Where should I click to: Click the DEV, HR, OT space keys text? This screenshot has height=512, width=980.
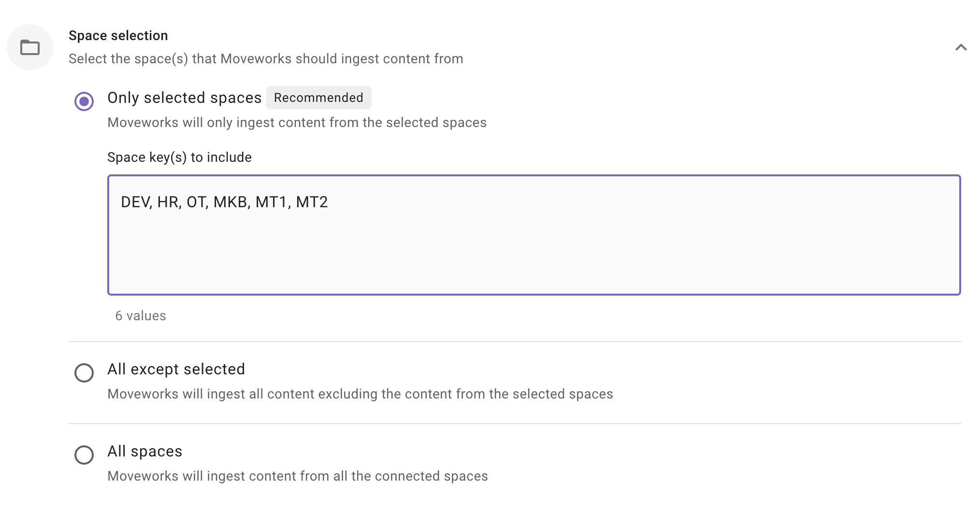pyautogui.click(x=164, y=202)
